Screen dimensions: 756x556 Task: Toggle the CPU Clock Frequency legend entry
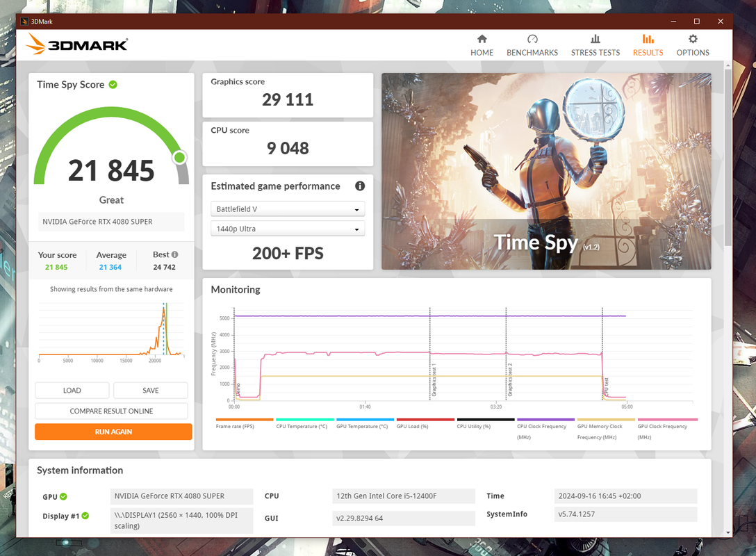point(545,429)
